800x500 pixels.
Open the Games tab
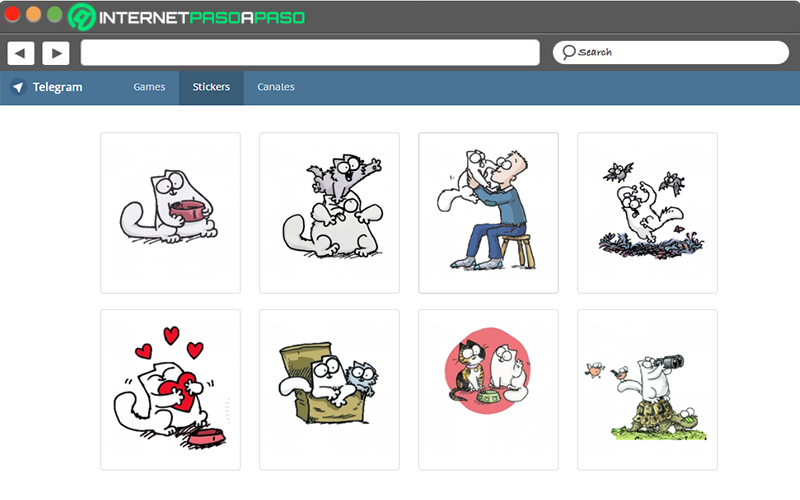149,87
